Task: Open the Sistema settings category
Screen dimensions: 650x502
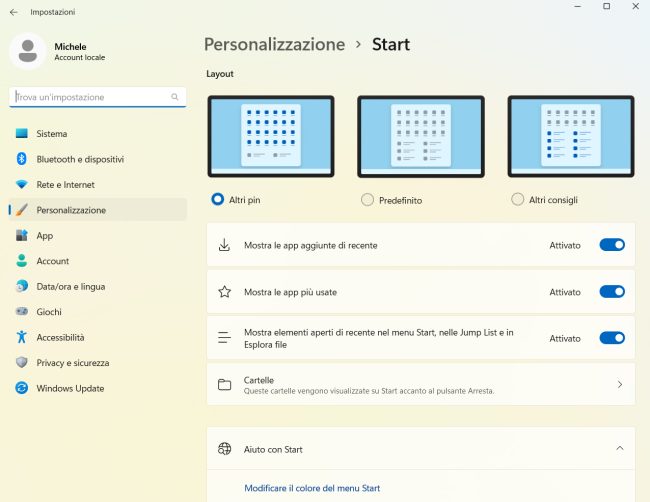Action: [98, 133]
